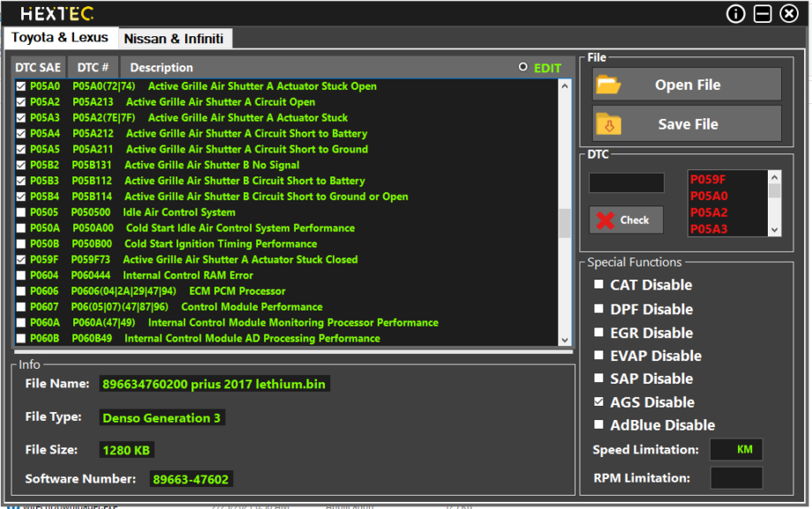Viewport: 812px width, 509px height.
Task: Click the Description column header
Action: click(x=162, y=68)
